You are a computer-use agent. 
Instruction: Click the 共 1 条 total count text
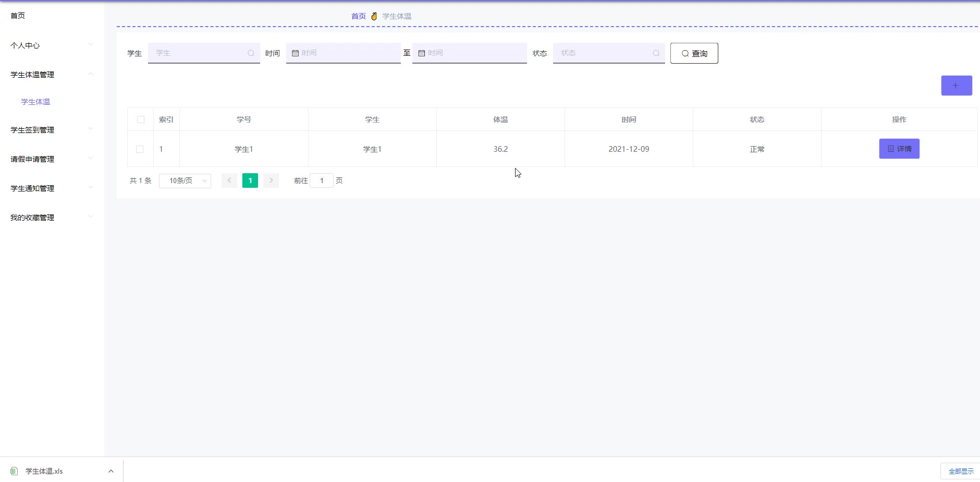tap(140, 180)
